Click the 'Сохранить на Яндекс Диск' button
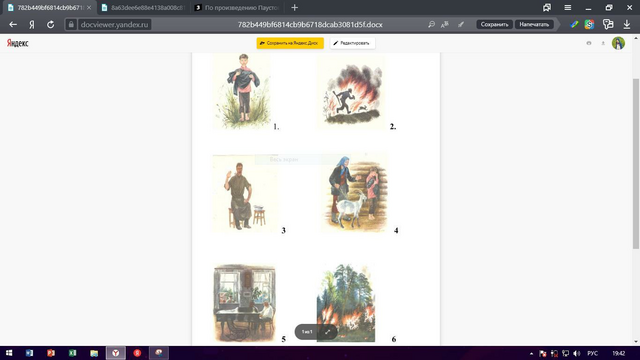 [x=290, y=43]
